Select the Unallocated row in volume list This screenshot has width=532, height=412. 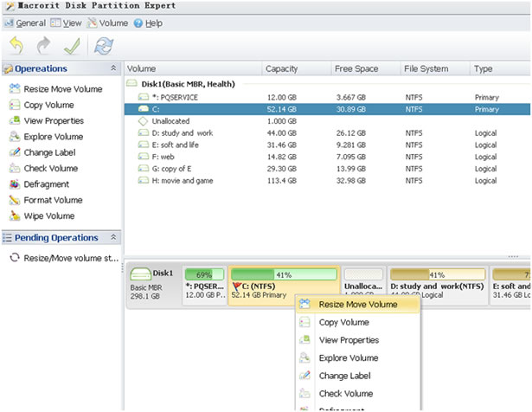point(327,121)
